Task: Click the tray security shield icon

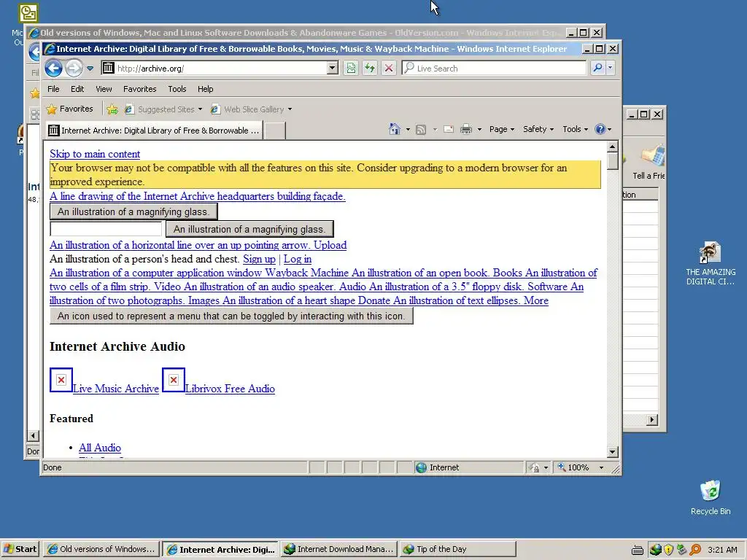Action: 668,550
